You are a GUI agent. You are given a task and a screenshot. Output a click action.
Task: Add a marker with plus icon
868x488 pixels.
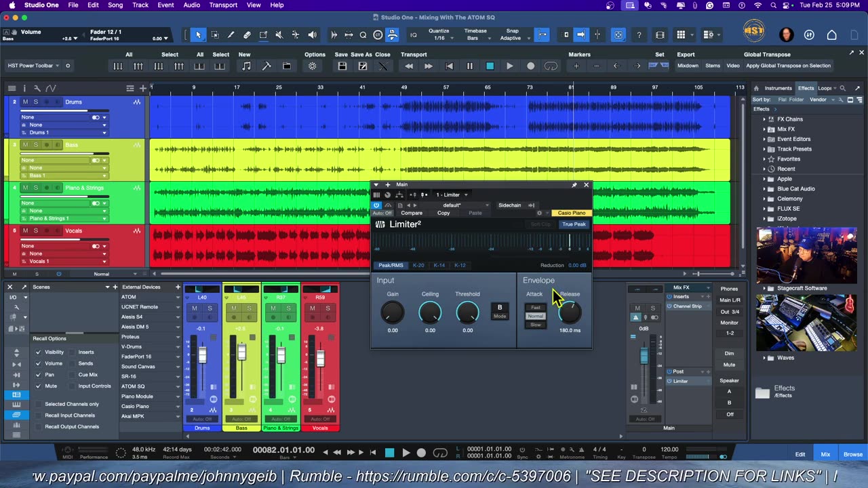(576, 66)
